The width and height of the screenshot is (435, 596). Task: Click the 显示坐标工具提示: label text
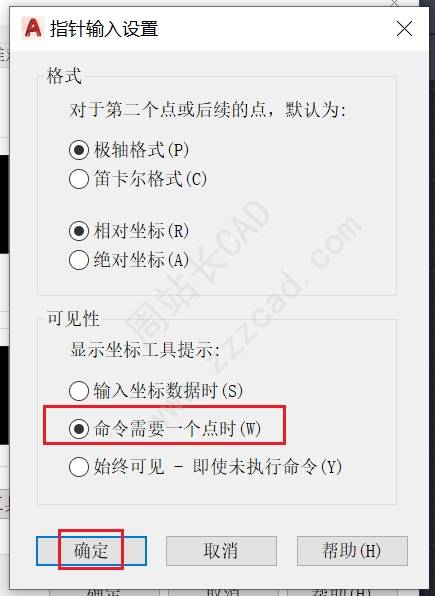(x=144, y=350)
